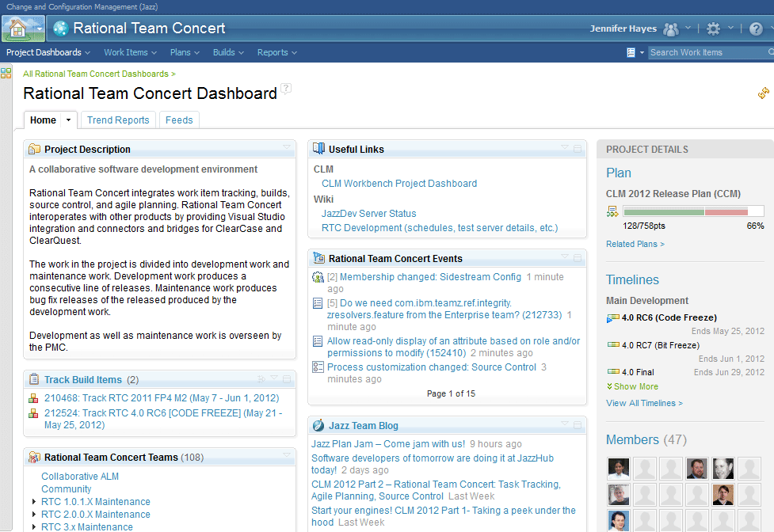Click the 210468 track build item icon

[33, 398]
